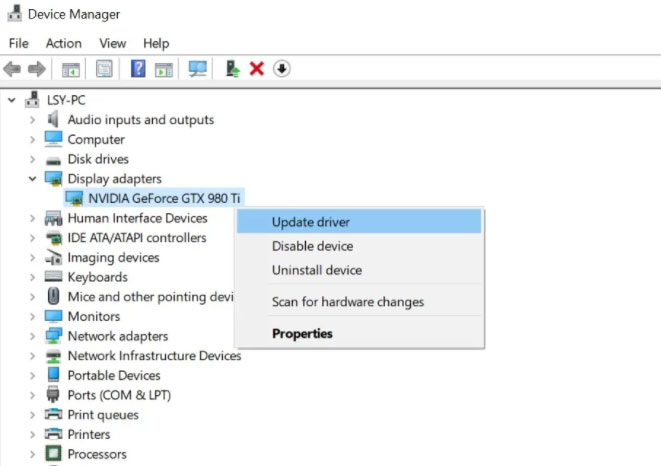Select the Portable Devices label
661x466 pixels.
114,375
